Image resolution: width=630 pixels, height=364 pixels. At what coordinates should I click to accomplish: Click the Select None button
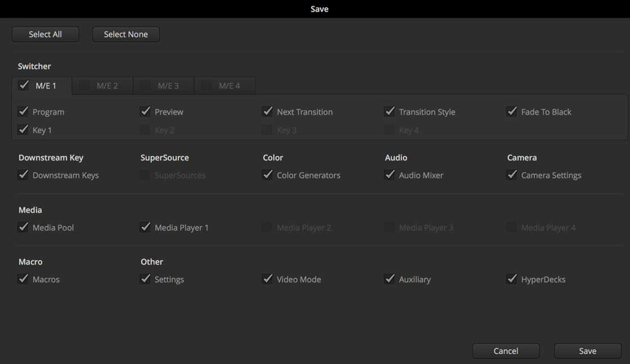pos(125,34)
